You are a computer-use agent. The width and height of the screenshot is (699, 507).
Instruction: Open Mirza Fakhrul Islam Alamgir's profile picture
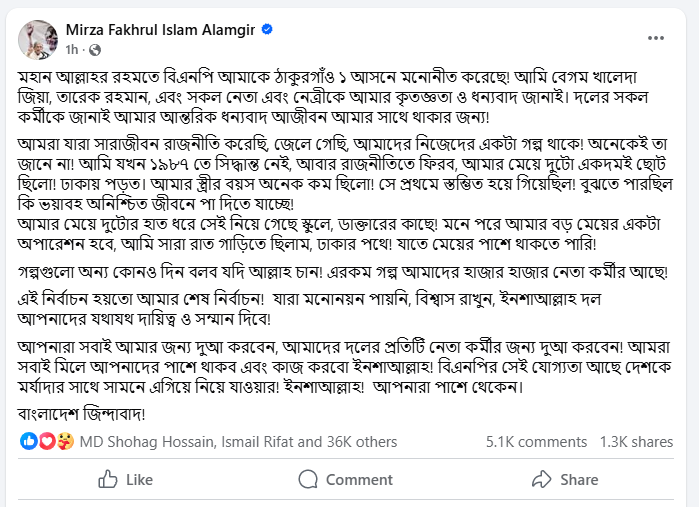[39, 38]
